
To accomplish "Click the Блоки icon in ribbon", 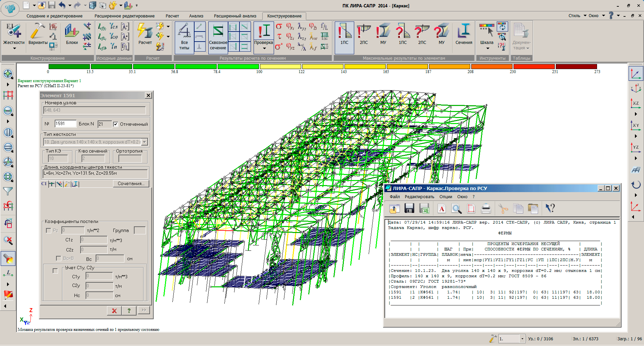I will (72, 31).
